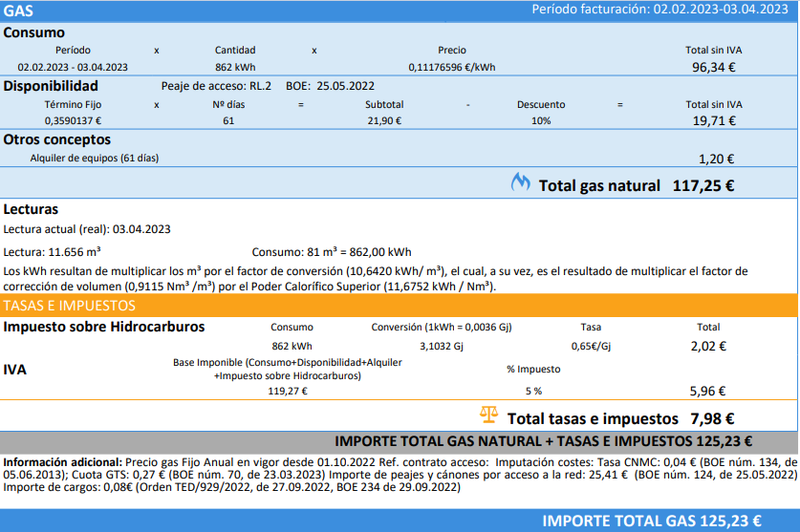
Task: Select the fixed term value '0,3590137 €'
Action: point(73,121)
